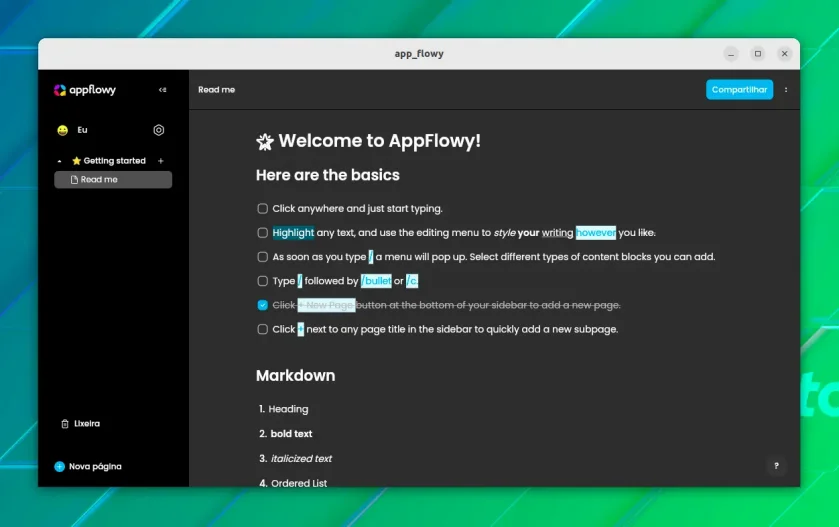Screen dimensions: 840x527
Task: Open the help question mark button
Action: (776, 466)
